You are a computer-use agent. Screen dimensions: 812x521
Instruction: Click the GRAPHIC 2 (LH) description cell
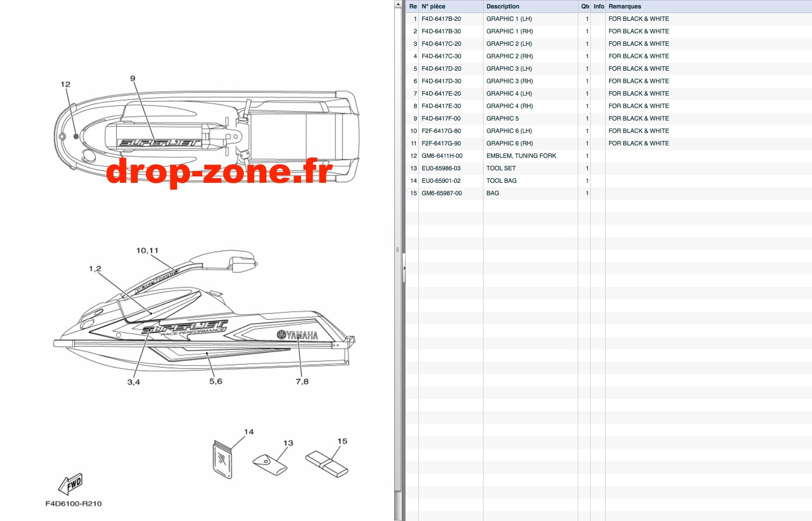click(x=509, y=44)
